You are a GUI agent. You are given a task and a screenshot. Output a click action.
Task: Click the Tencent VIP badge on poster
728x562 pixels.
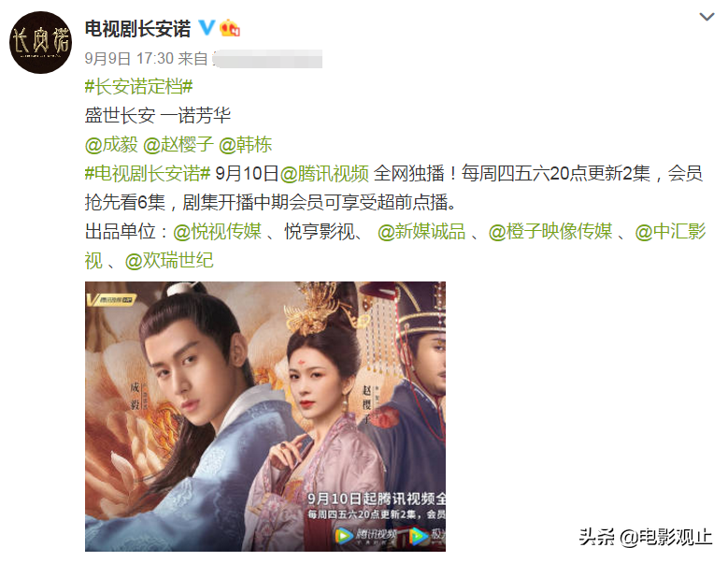[x=110, y=299]
